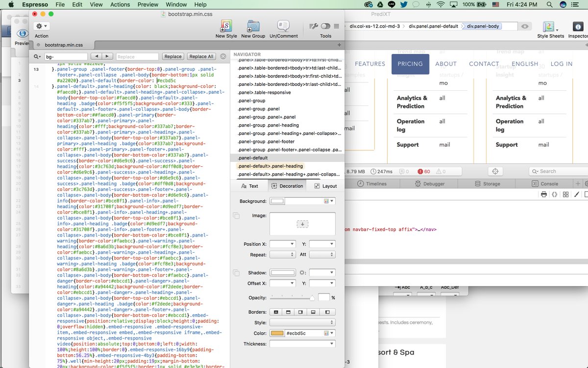
Task: Click the red errors 60 indicator
Action: pos(423,171)
